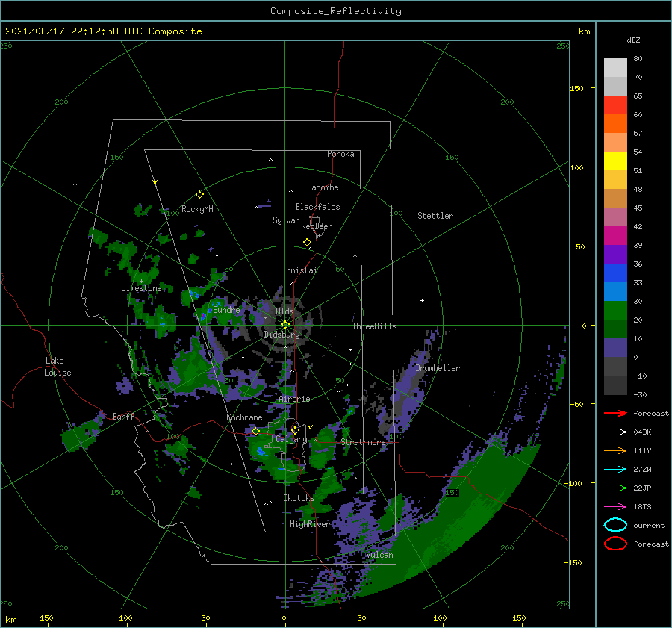Viewport: 672px width, 628px height.
Task: Click the yellow radar-center diamond near Olds
Action: [x=285, y=325]
